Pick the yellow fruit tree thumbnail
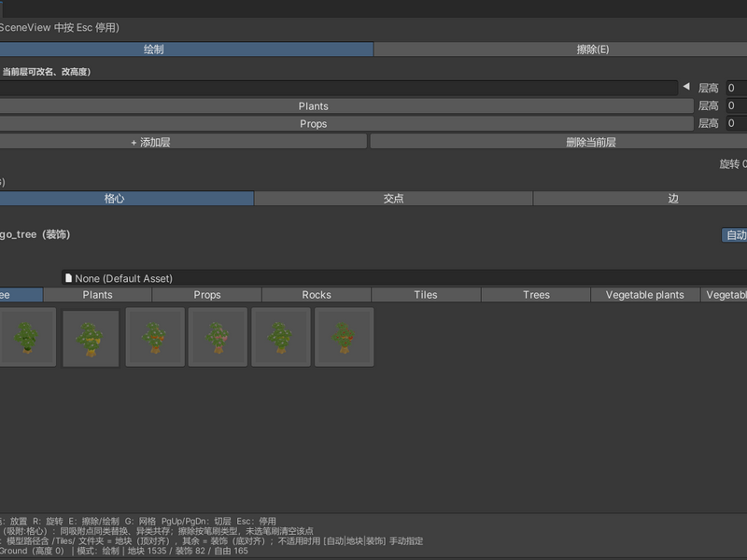This screenshot has height=560, width=747. click(91, 339)
